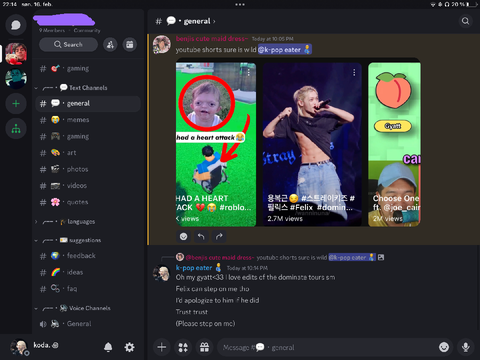Open the memes channel
Screen dimensions: 480x360
(88, 120)
